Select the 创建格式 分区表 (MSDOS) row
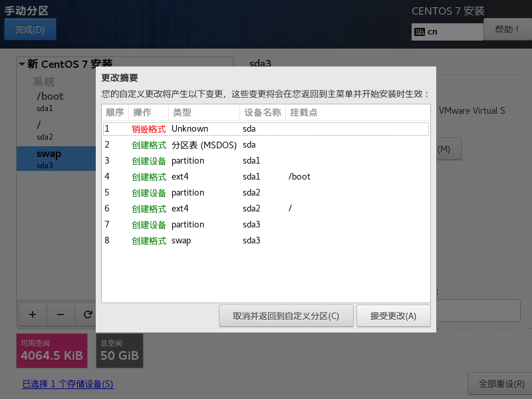The height and width of the screenshot is (399, 532). click(199, 144)
